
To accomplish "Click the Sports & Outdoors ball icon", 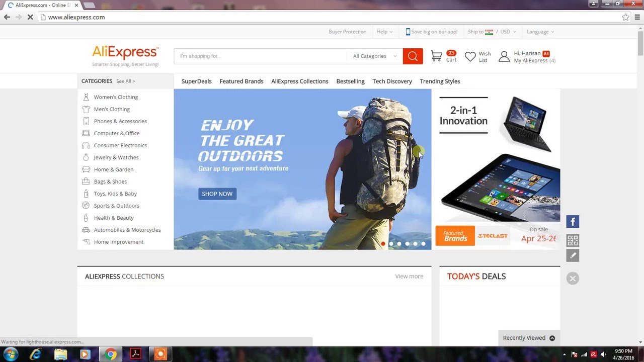I will click(x=86, y=206).
